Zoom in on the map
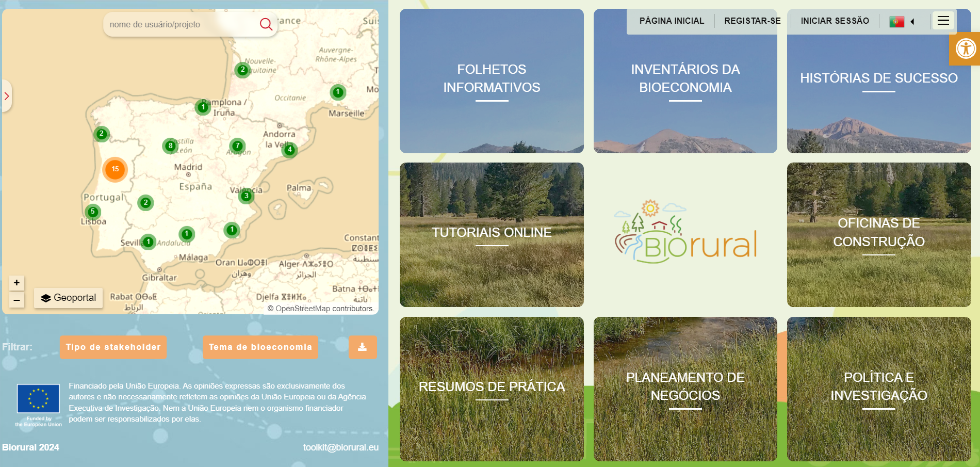Screen dimensions: 980x467 coord(17,283)
